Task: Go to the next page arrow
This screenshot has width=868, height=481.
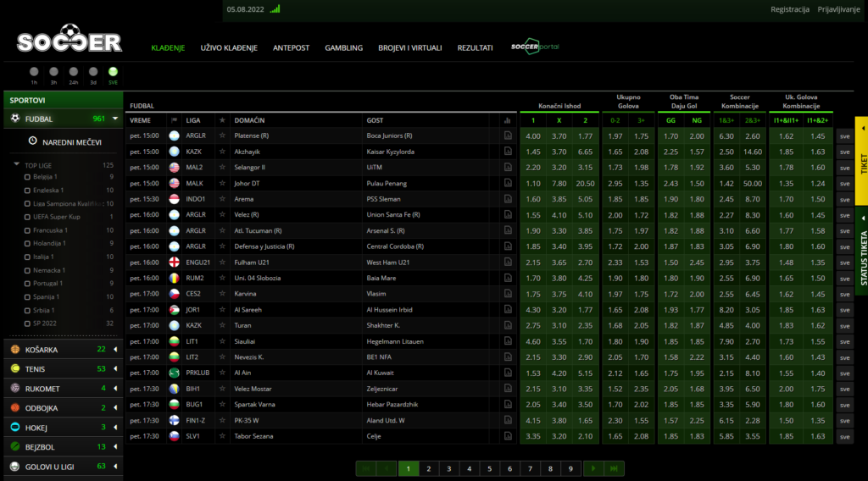Action: (593, 468)
